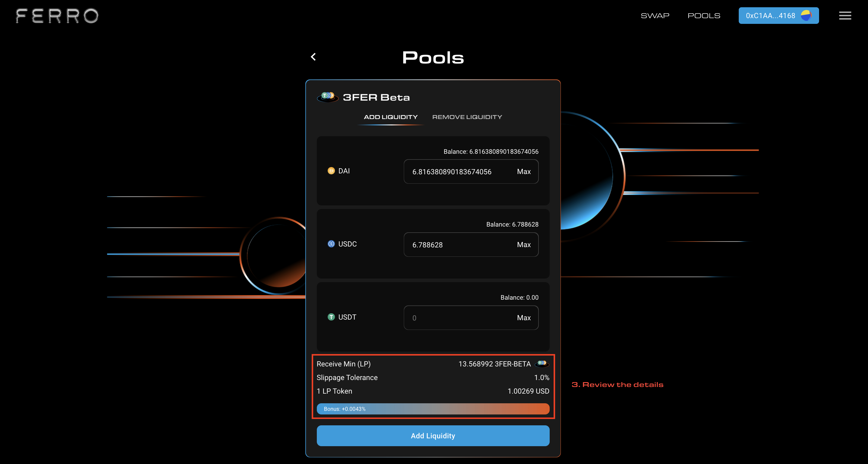This screenshot has width=868, height=464.
Task: Click the USDC token label
Action: [x=347, y=243]
